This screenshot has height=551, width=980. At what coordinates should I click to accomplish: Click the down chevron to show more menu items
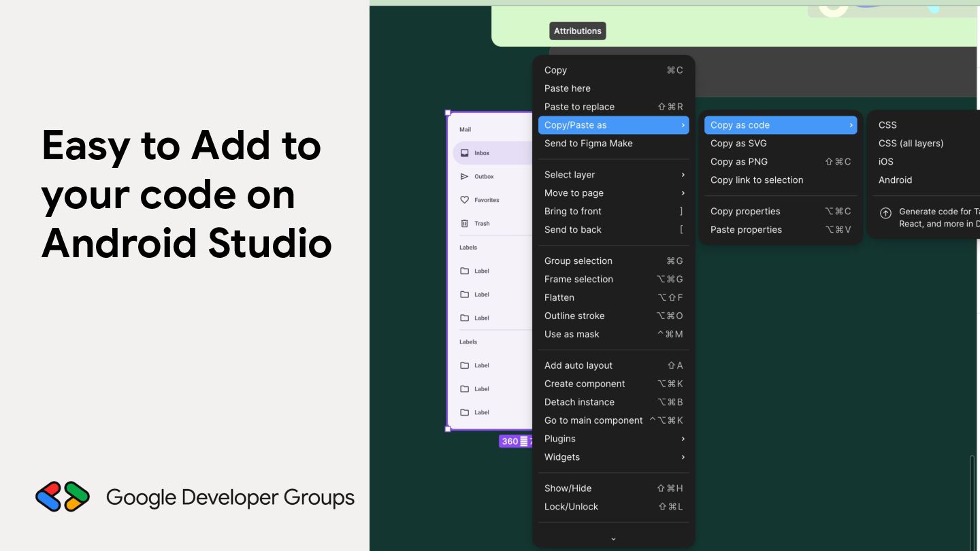613,539
